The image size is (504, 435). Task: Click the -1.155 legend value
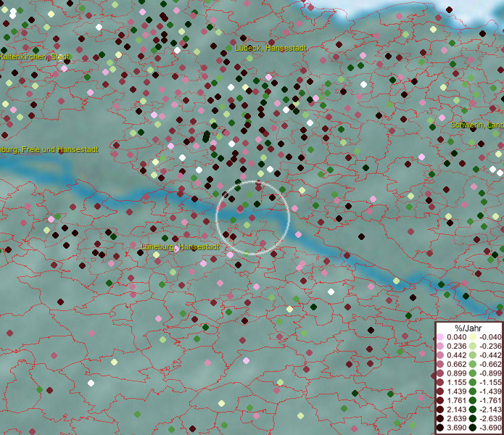pyautogui.click(x=490, y=382)
